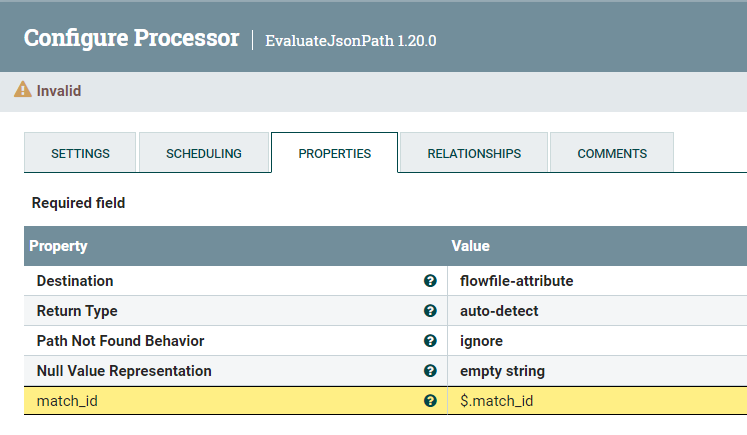This screenshot has width=747, height=435.
Task: Select the match_id property name cell
Action: click(68, 401)
